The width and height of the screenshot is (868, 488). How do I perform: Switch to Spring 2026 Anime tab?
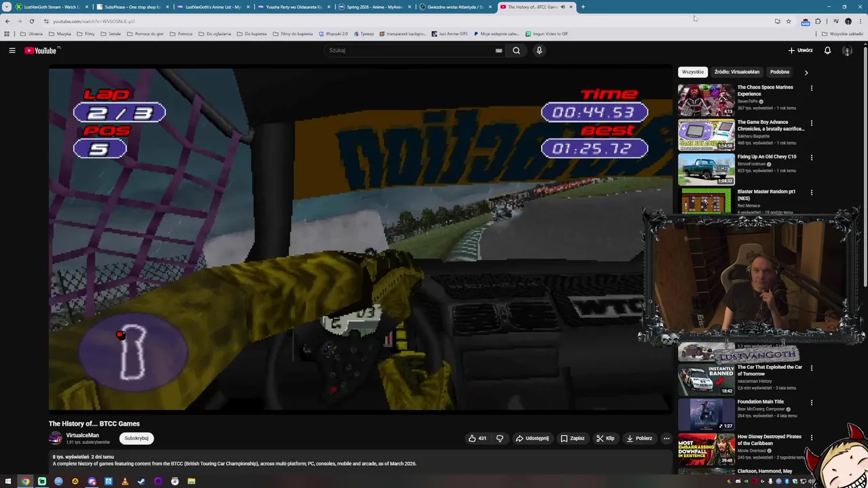pyautogui.click(x=374, y=7)
